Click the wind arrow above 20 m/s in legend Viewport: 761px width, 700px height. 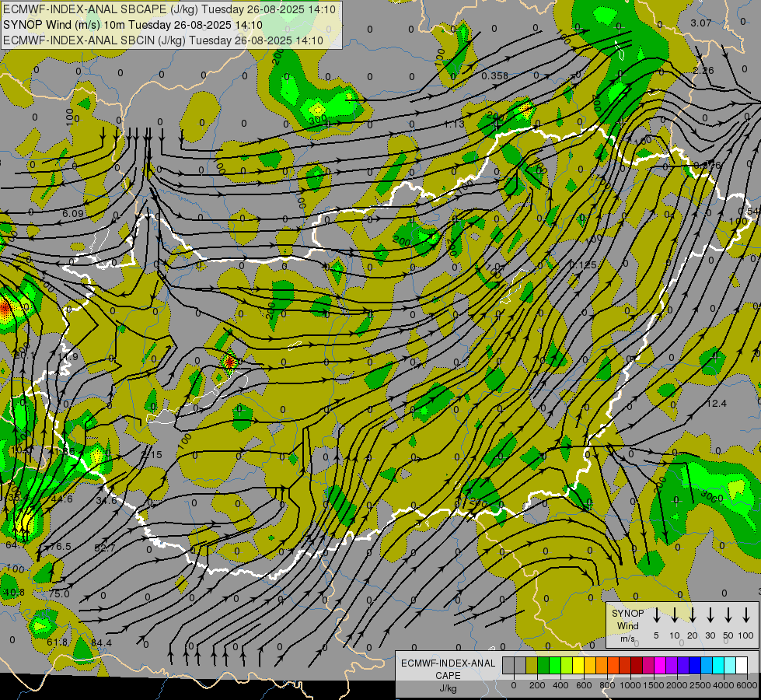[693, 615]
